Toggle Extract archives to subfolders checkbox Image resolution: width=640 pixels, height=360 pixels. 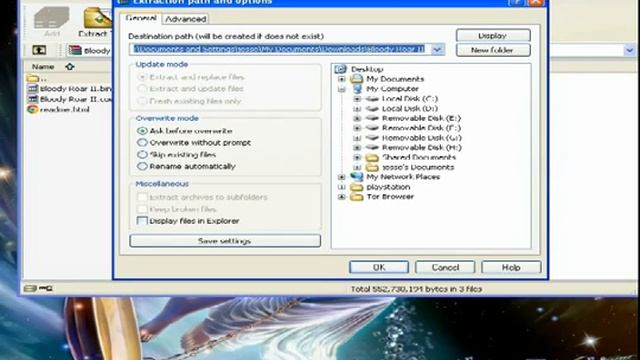point(142,197)
